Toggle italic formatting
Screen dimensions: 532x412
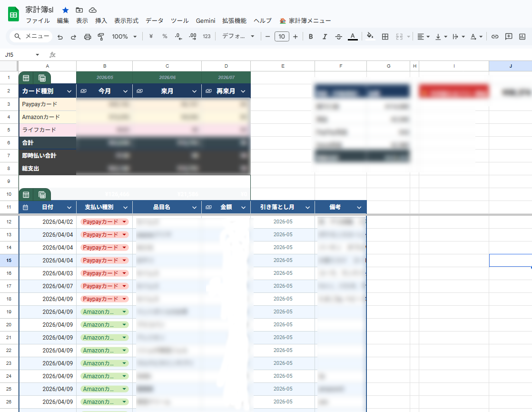[x=325, y=37]
